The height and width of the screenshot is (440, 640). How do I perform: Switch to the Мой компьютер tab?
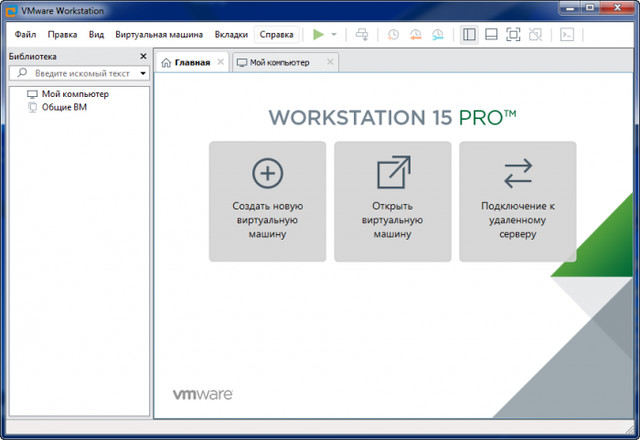click(278, 62)
